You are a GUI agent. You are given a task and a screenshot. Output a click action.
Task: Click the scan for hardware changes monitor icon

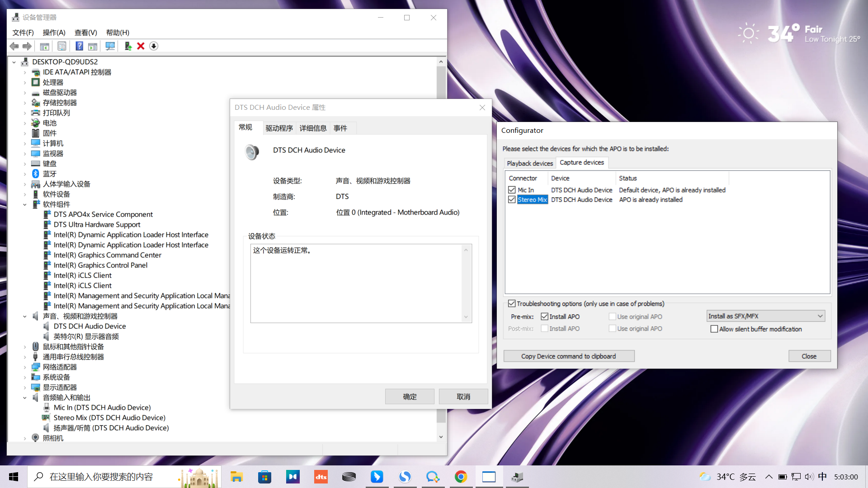pyautogui.click(x=110, y=46)
